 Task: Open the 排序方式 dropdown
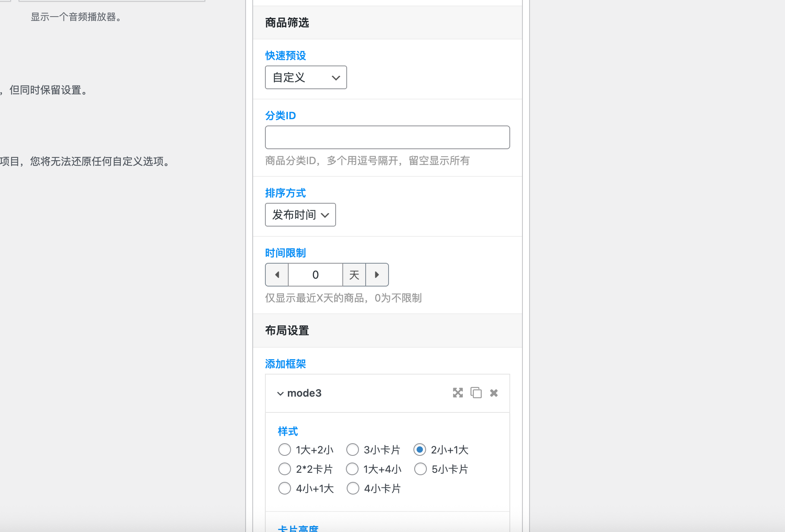pyautogui.click(x=300, y=215)
